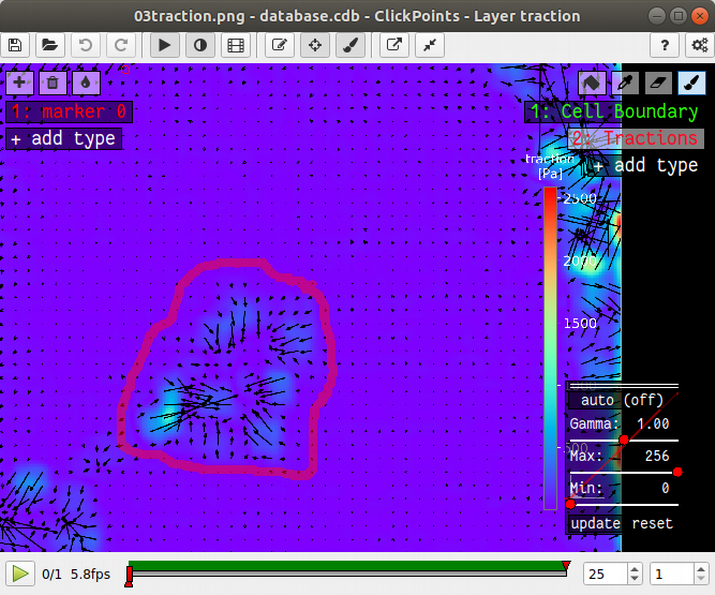This screenshot has height=595, width=715.
Task: Open the video export film icon
Action: [235, 45]
